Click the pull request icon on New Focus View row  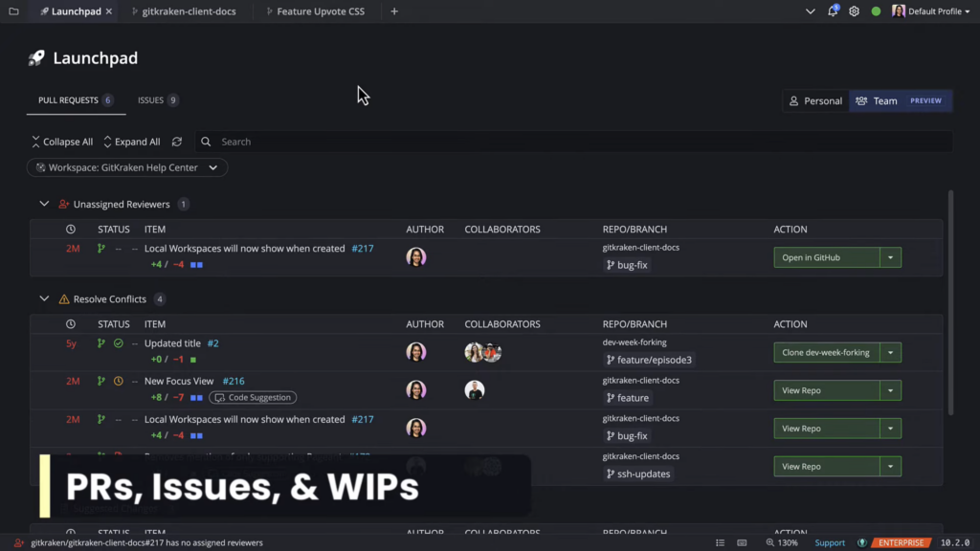pyautogui.click(x=101, y=381)
